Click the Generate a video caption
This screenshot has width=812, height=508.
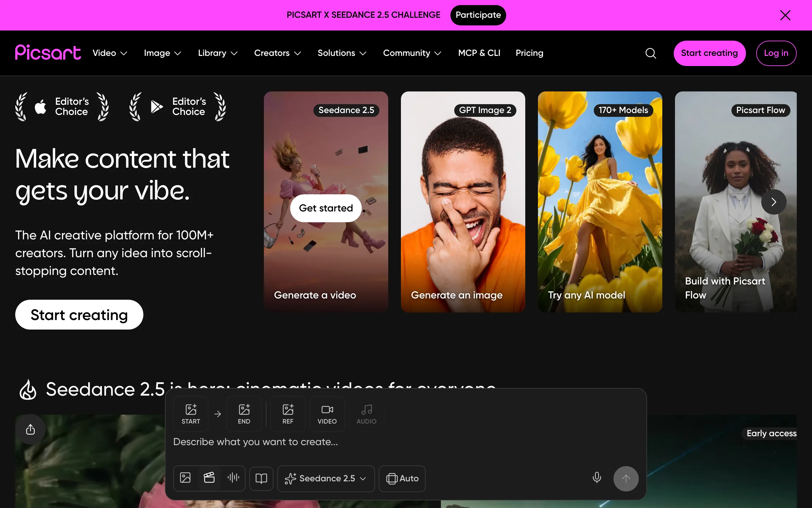click(315, 295)
